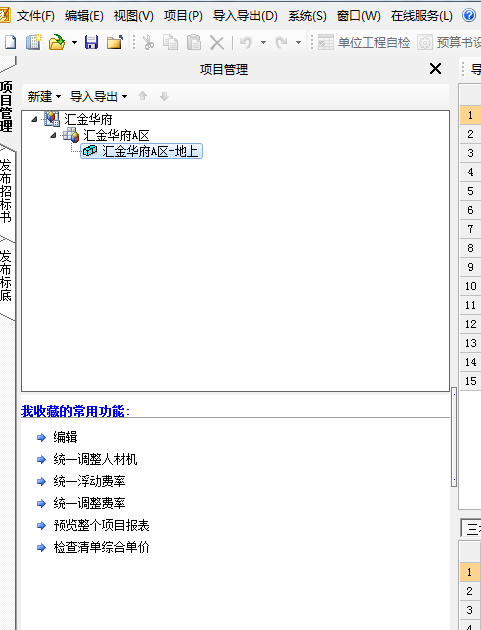Select row header 1 in upper grid
Viewport: 481px width, 630px height.
[470, 115]
